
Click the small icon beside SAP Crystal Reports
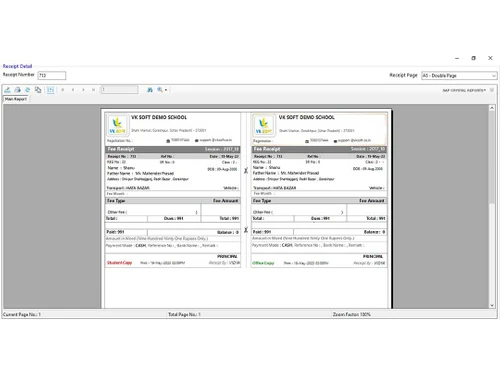tap(492, 90)
